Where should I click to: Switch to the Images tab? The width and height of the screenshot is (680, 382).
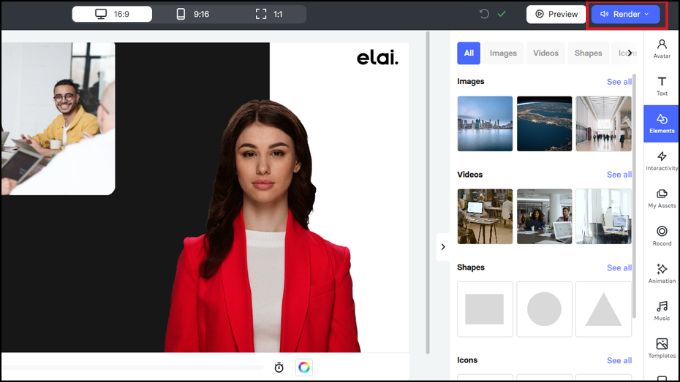pyautogui.click(x=503, y=53)
